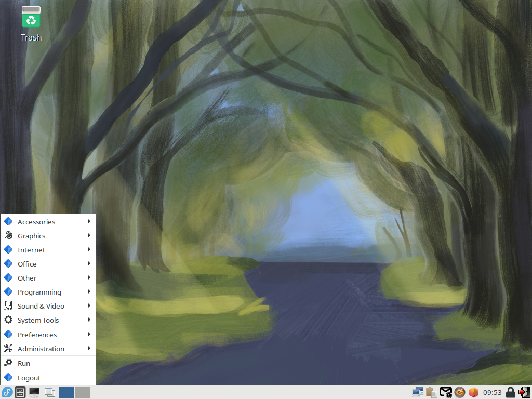Open the mail notification tray icon
The width and height of the screenshot is (532, 399).
click(445, 392)
